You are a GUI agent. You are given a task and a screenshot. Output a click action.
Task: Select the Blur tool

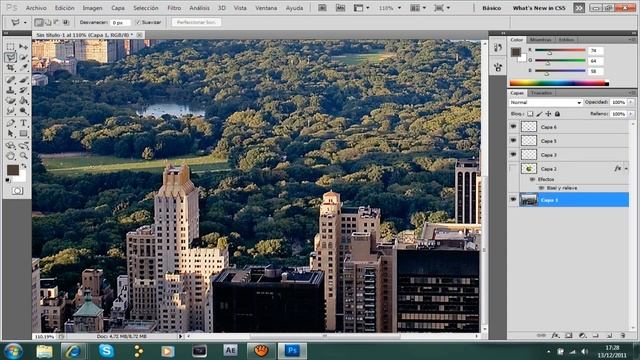click(x=11, y=111)
